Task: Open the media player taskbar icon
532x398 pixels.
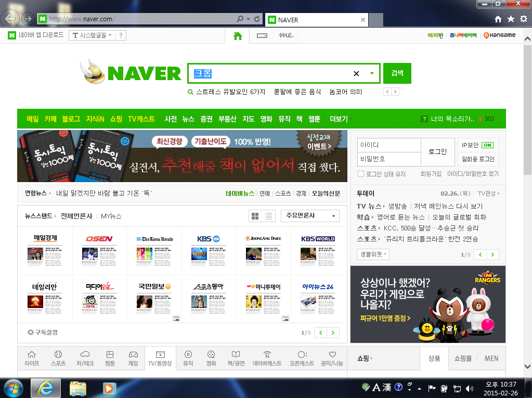Action: click(109, 388)
